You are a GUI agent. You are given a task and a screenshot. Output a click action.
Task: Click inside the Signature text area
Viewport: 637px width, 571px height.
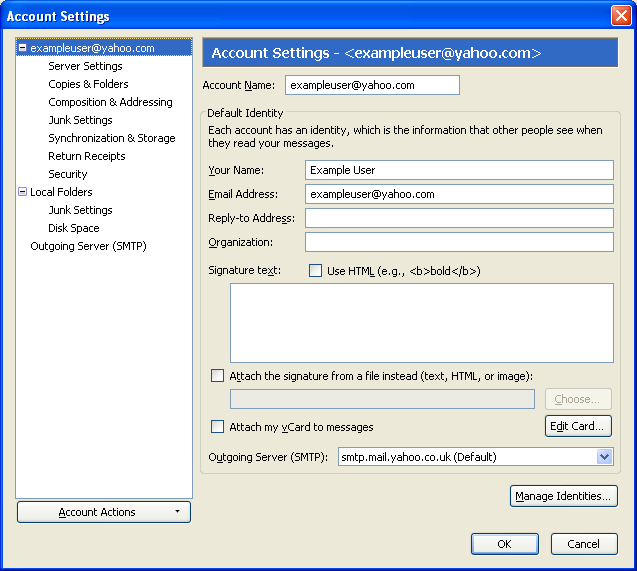click(421, 322)
